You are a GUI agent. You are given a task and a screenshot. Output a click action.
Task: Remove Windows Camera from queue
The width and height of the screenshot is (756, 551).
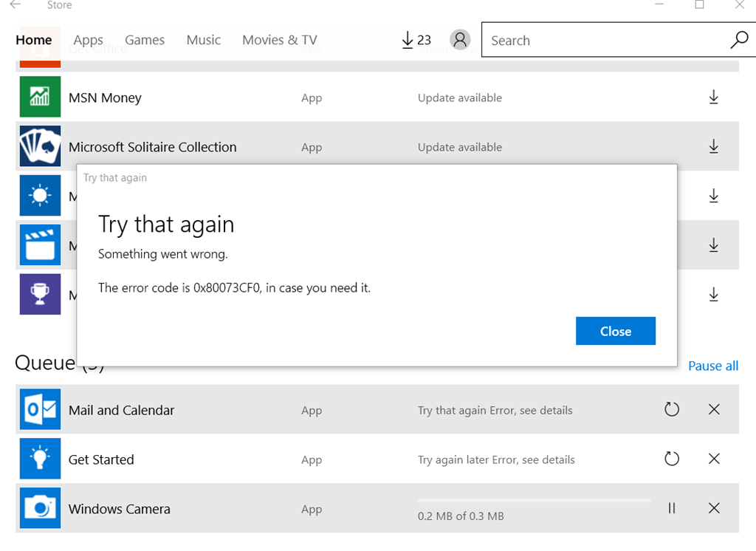[714, 508]
